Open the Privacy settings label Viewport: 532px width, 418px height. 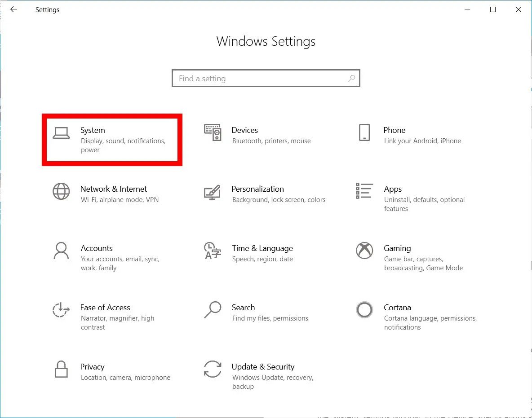pyautogui.click(x=92, y=367)
